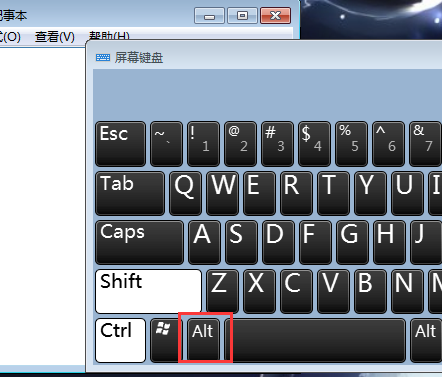Close the Notepad window

tap(275, 16)
